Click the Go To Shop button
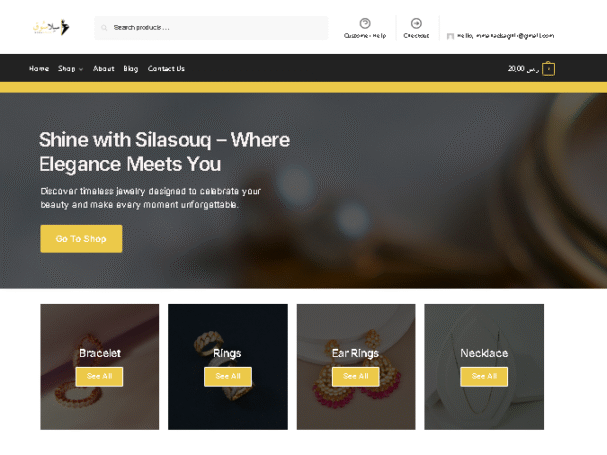Image resolution: width=607 pixels, height=455 pixels. coord(81,239)
